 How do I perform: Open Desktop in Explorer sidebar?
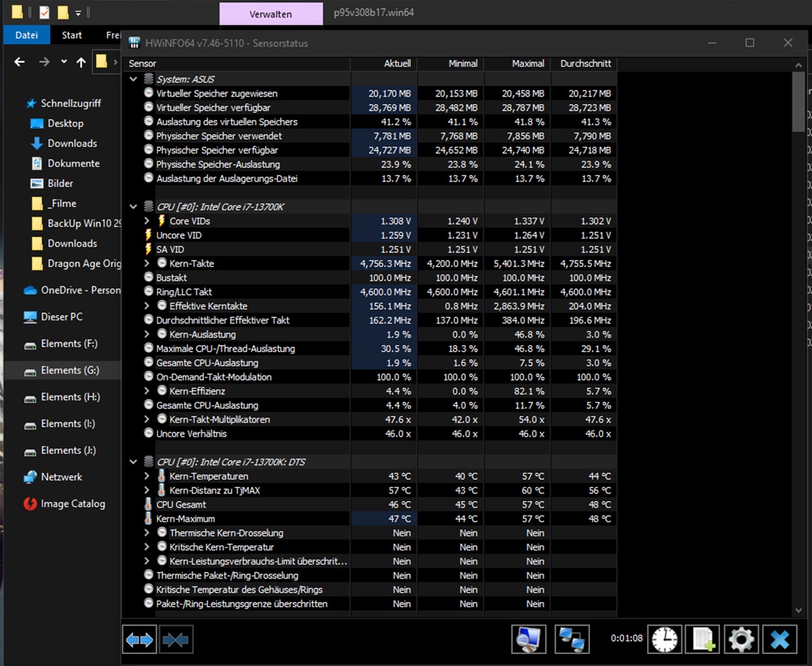click(65, 123)
